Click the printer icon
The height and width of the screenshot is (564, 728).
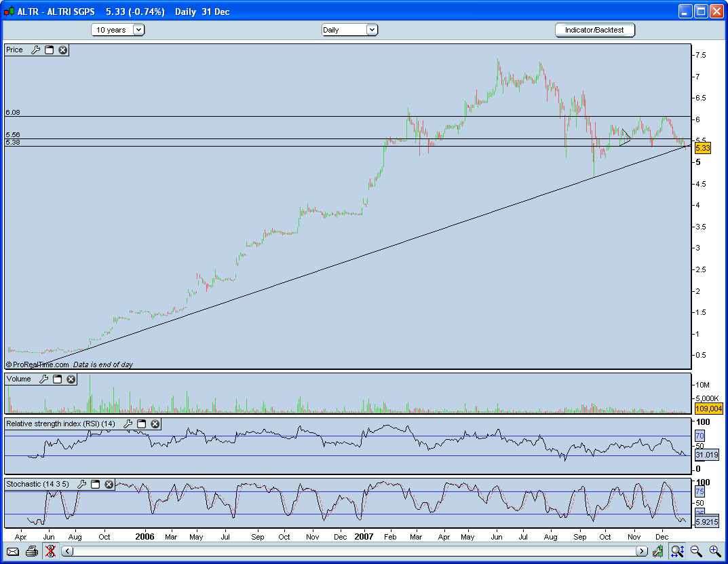(x=32, y=552)
